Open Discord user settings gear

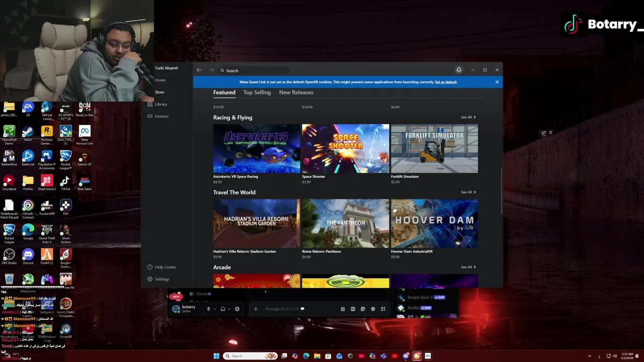[237, 309]
